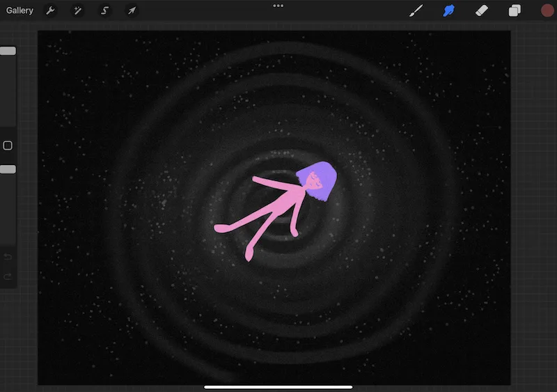Screen dimensions: 557x392
Task: Open the Layers panel
Action: (515, 10)
